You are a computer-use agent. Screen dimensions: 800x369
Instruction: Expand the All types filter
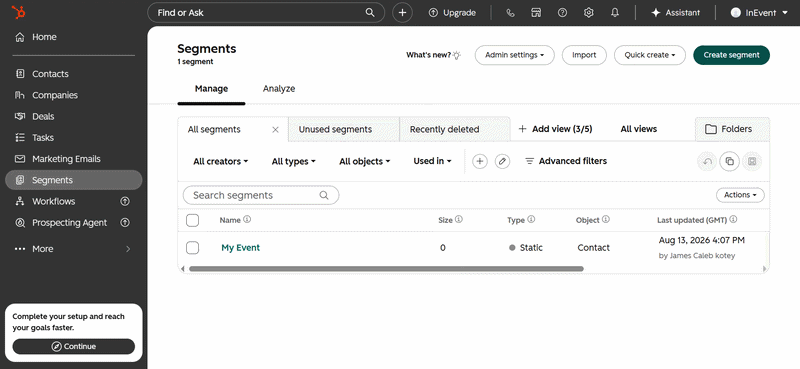tap(293, 161)
